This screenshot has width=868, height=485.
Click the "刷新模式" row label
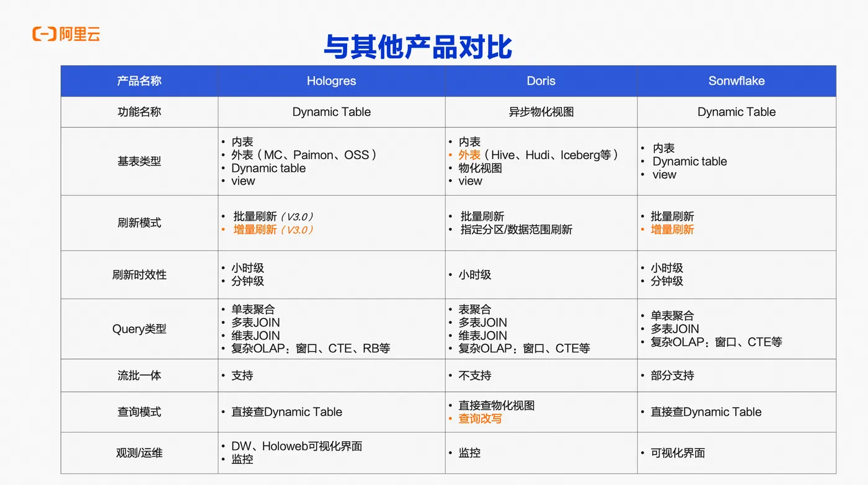click(139, 223)
